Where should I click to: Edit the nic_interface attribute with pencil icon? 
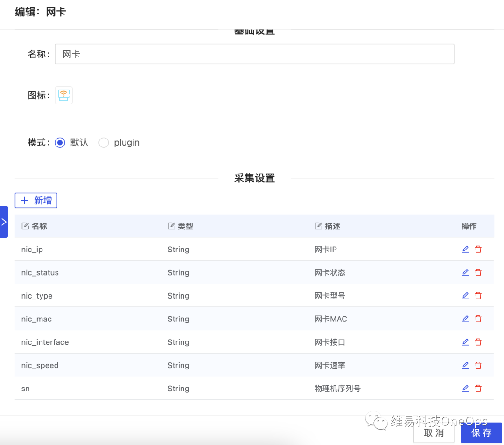[x=465, y=342]
